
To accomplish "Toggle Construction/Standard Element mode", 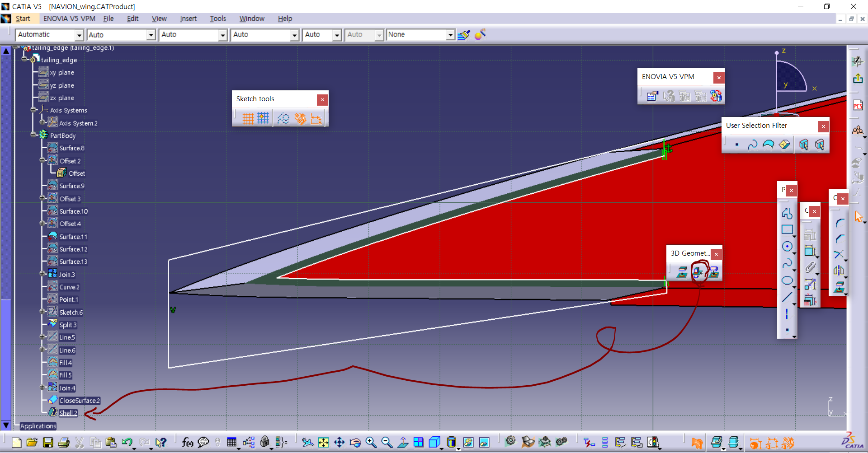I will pyautogui.click(x=283, y=118).
